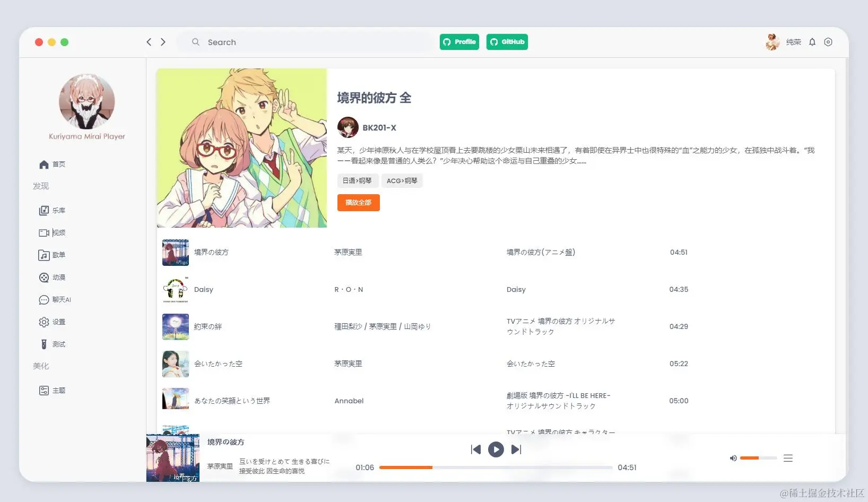Screen dimensions: 868x502
Task: Switch to the 首页 home page
Action: pos(58,164)
